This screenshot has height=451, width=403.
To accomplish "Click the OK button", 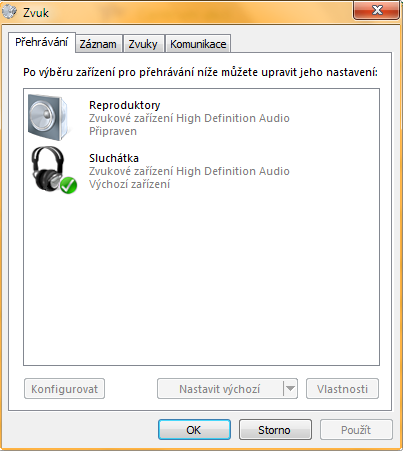I will (194, 430).
